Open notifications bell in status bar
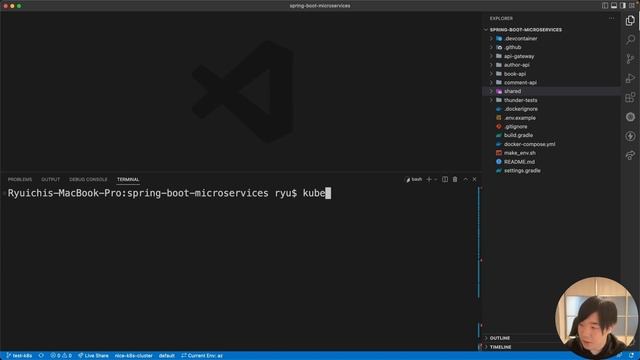 click(631, 356)
